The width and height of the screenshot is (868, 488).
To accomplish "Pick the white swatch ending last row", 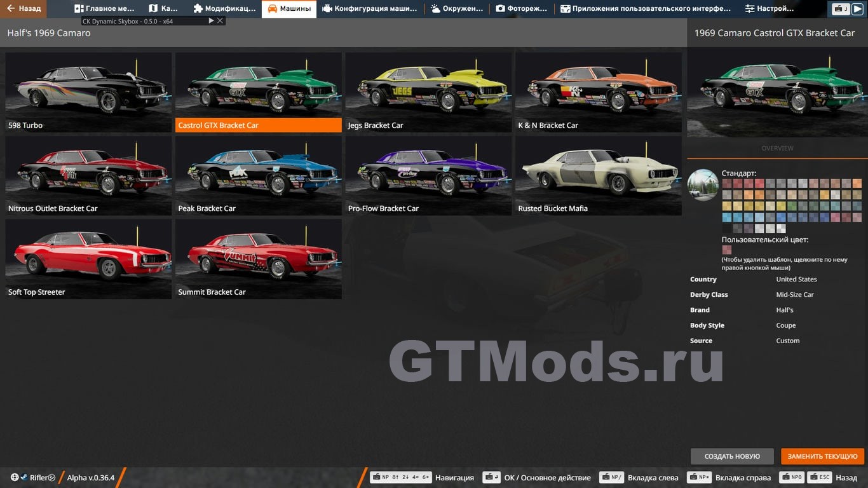I will tap(781, 229).
